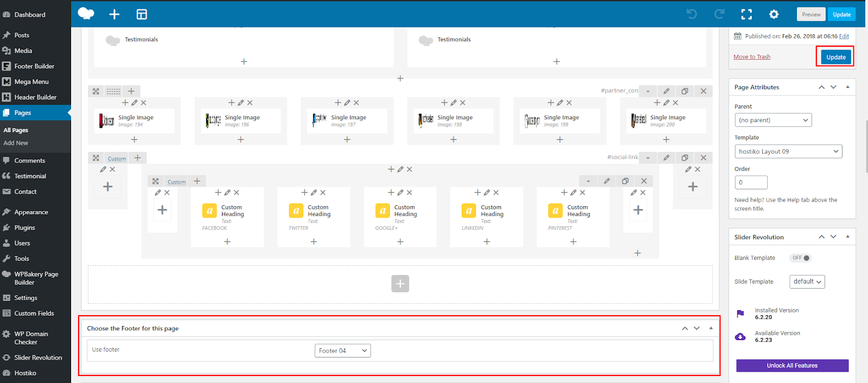Delete the #partner_con row with X icon
The image size is (868, 383).
pos(703,91)
